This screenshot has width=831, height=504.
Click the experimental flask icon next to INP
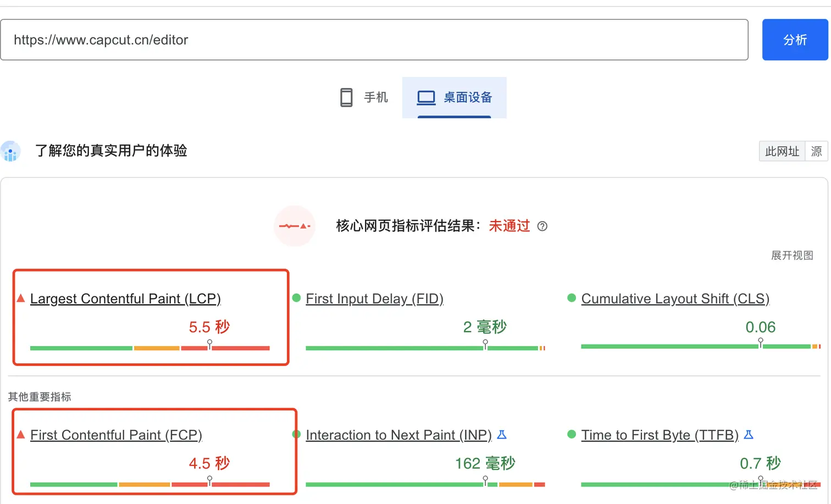point(502,435)
